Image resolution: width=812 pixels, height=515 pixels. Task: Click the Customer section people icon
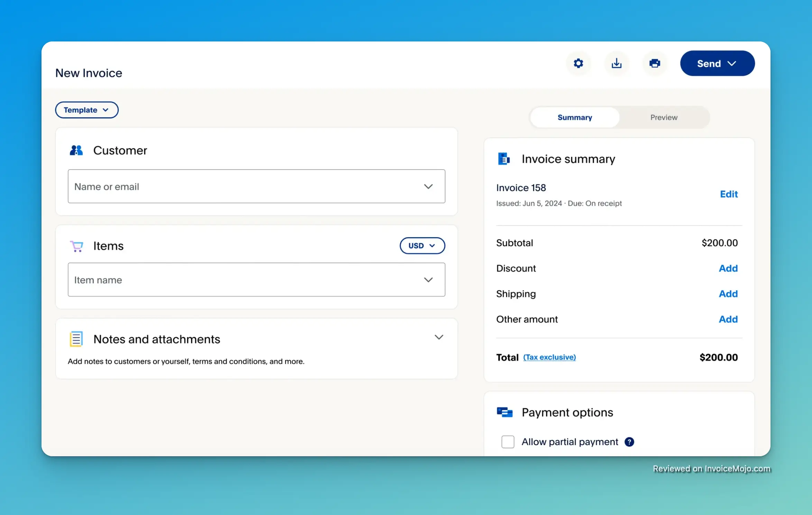pos(76,150)
